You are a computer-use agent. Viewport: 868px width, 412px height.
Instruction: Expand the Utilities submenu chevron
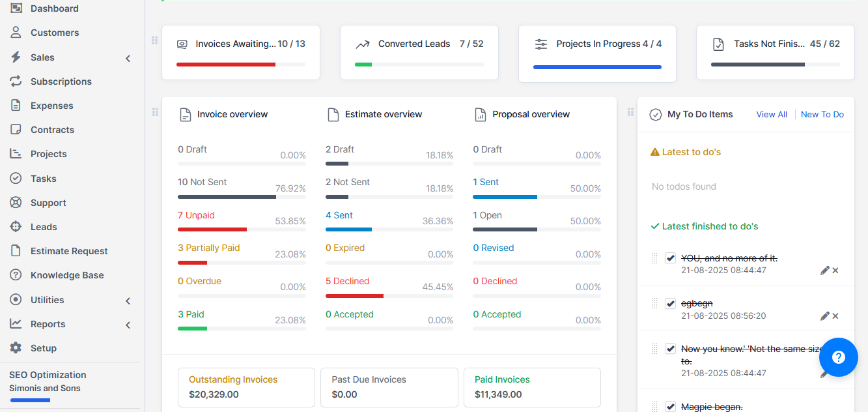128,301
